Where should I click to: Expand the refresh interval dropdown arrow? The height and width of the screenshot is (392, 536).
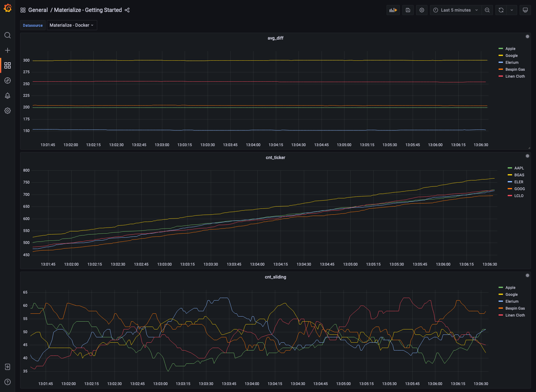click(x=512, y=10)
